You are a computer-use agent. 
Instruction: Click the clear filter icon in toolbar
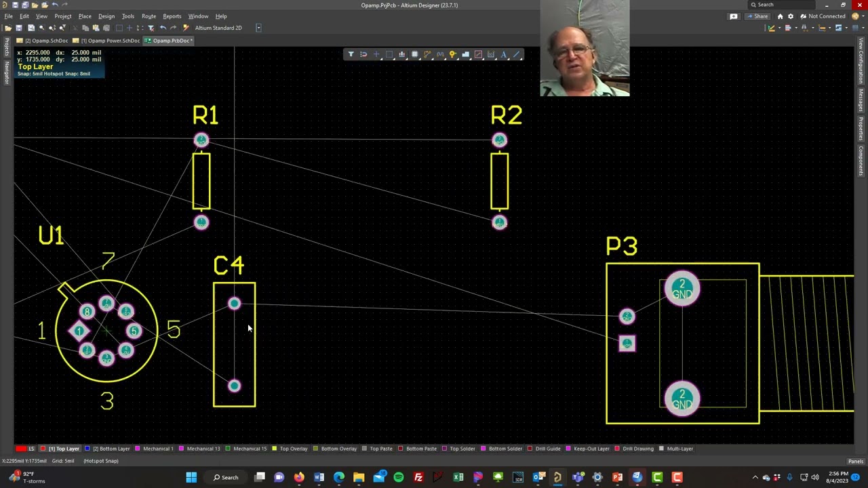151,28
